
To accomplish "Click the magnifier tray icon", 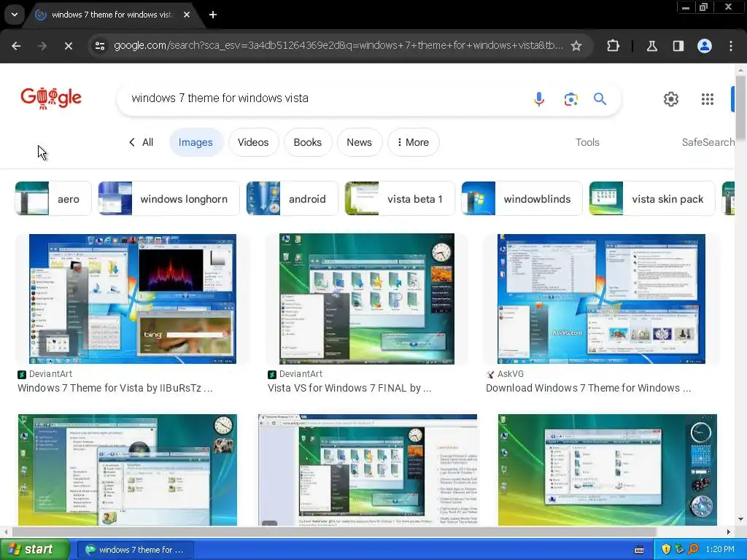I will click(x=693, y=549).
